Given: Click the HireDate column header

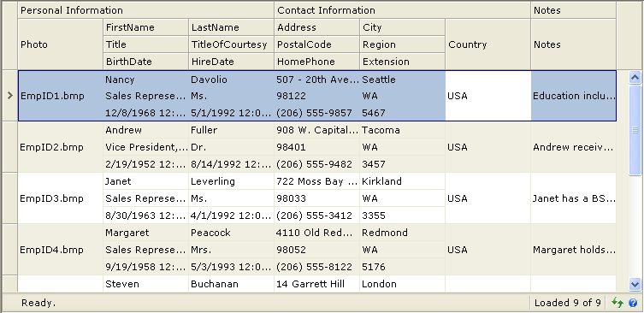Looking at the screenshot, I should 231,62.
